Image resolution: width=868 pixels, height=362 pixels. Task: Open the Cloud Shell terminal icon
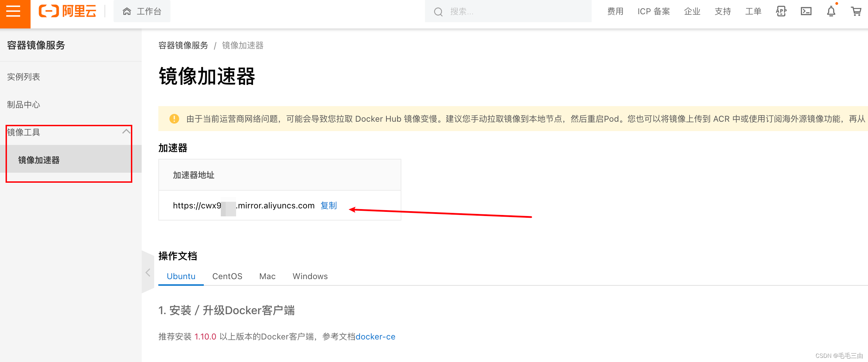coord(806,11)
